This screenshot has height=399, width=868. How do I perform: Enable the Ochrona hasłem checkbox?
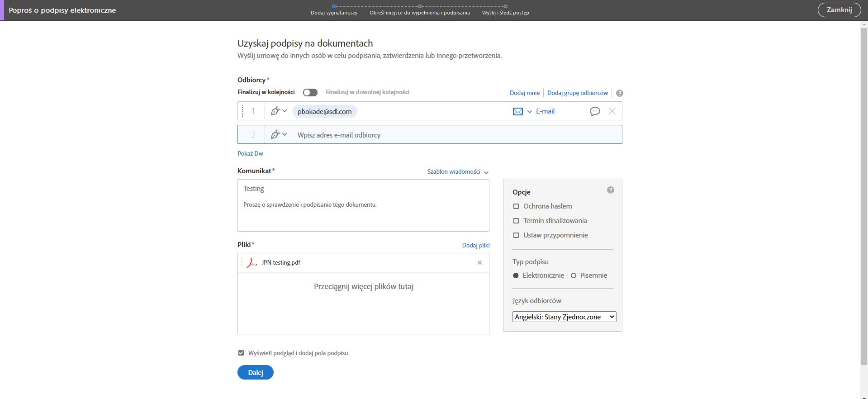pos(516,206)
